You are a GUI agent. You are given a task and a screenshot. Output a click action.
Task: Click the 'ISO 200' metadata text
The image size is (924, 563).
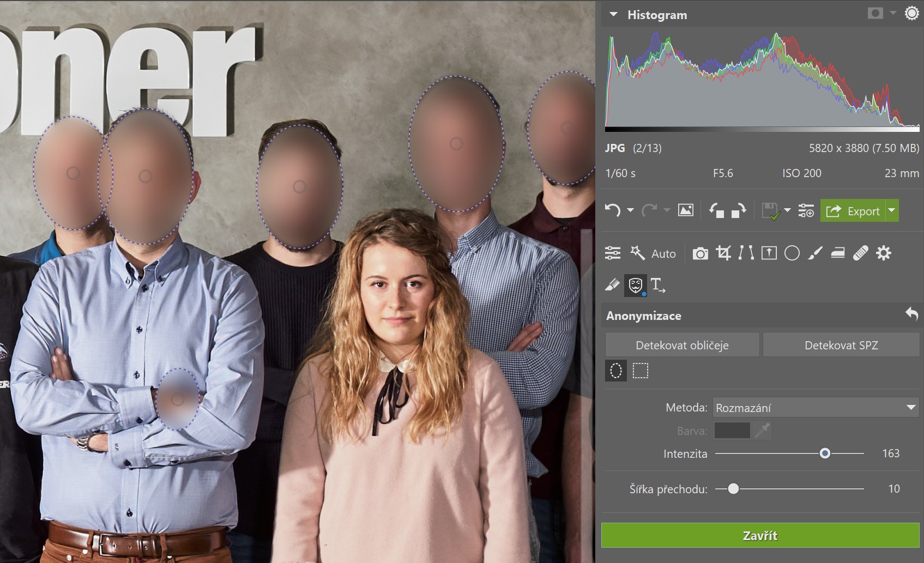(x=801, y=173)
